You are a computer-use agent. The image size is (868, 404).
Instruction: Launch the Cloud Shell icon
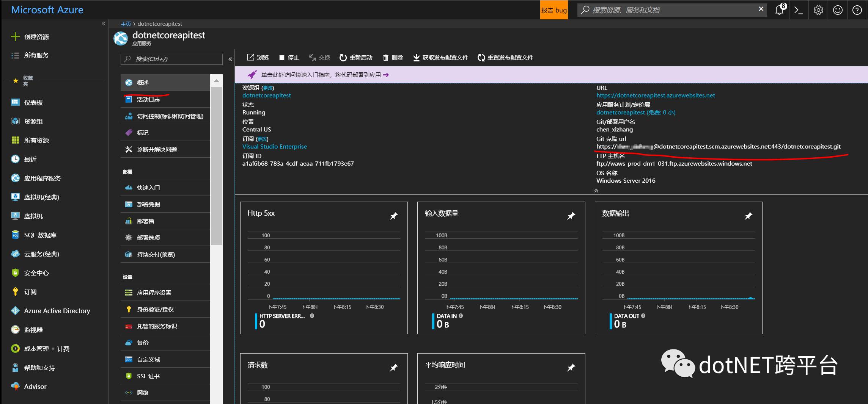pyautogui.click(x=799, y=10)
